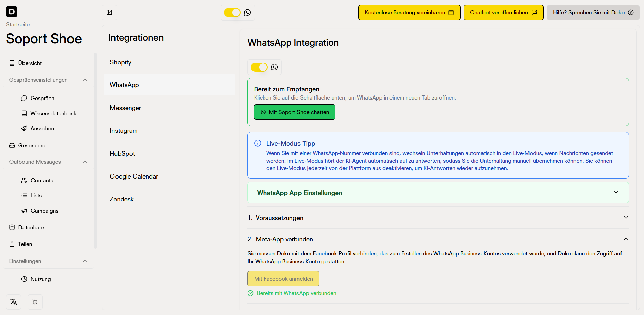Click the Doko logo icon
The height and width of the screenshot is (315, 644).
(12, 12)
